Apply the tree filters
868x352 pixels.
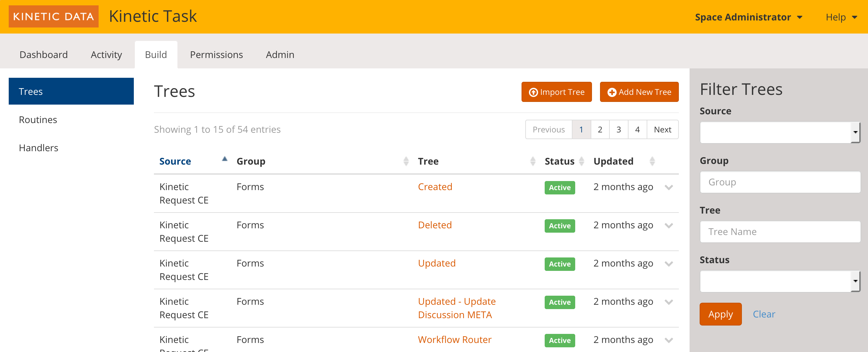click(720, 314)
